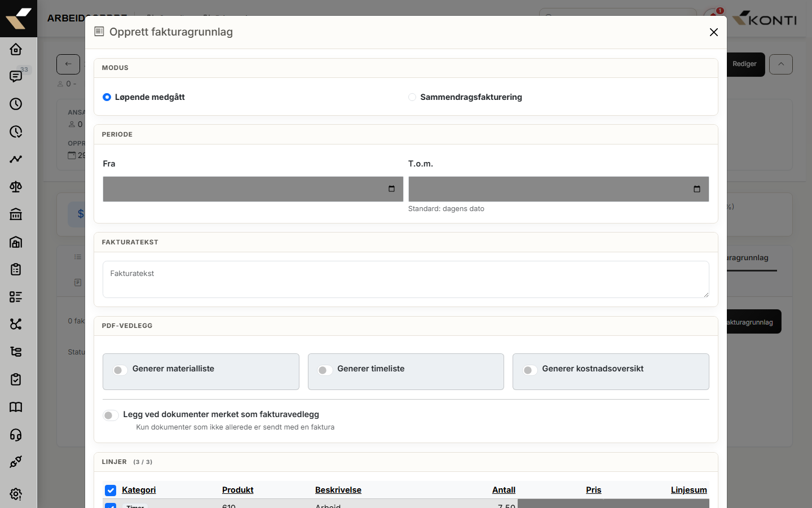Sort lines by Pris column
Screen dimensions: 812x508
point(594,490)
